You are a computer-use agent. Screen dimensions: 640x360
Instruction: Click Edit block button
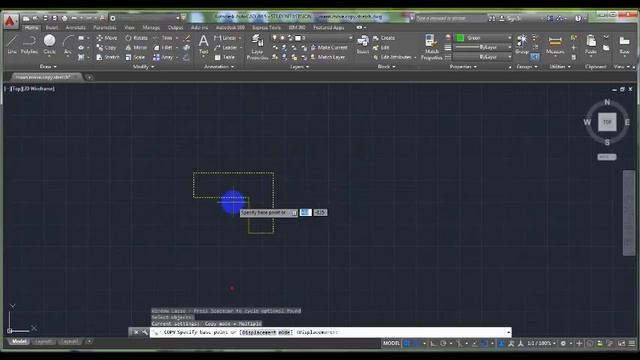pyautogui.click(x=381, y=48)
